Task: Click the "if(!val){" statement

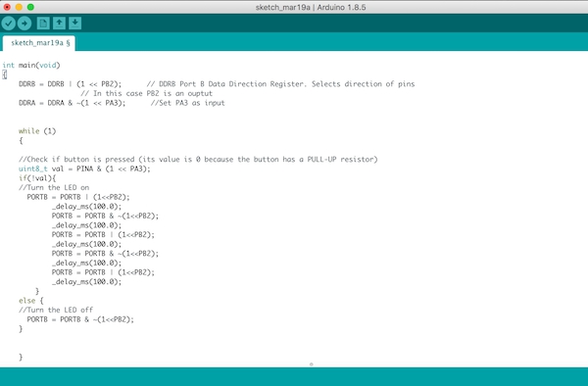Action: (x=37, y=178)
